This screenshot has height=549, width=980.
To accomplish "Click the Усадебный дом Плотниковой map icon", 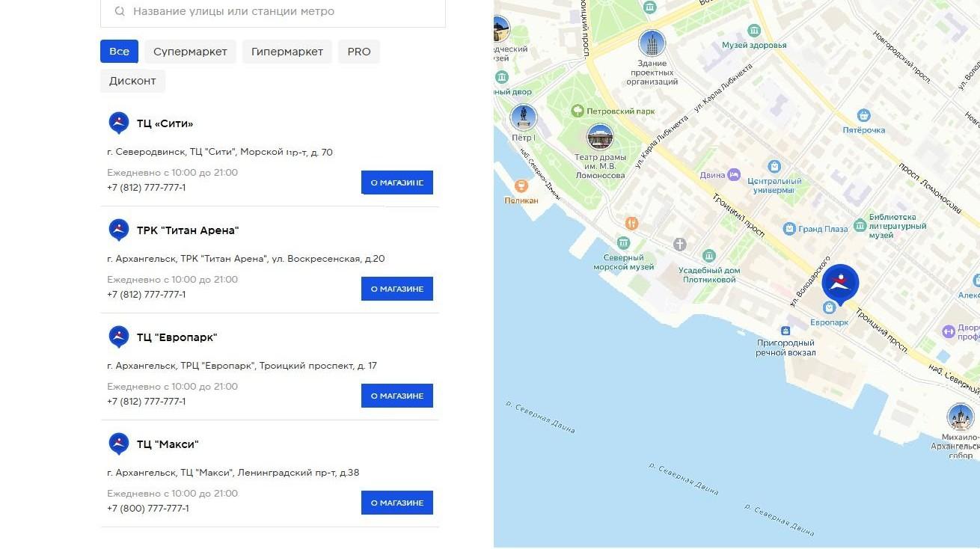I will point(710,255).
